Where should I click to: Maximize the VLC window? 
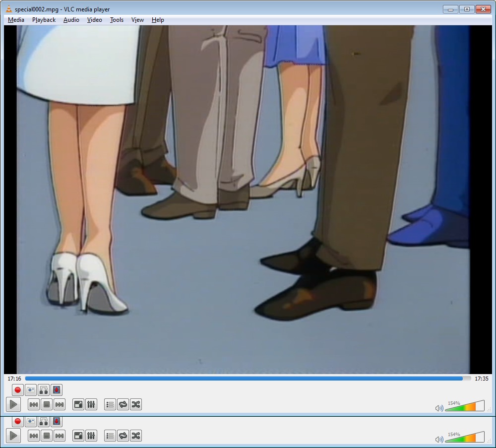coord(467,9)
